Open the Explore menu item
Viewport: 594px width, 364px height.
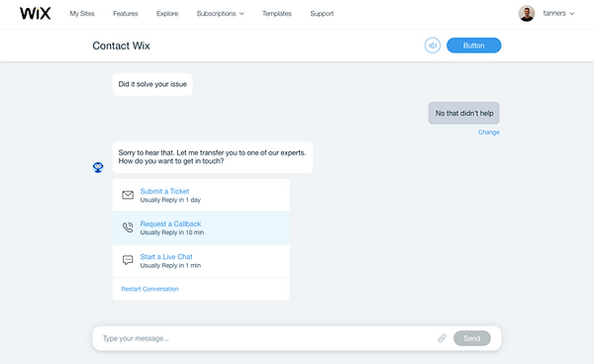pos(167,14)
